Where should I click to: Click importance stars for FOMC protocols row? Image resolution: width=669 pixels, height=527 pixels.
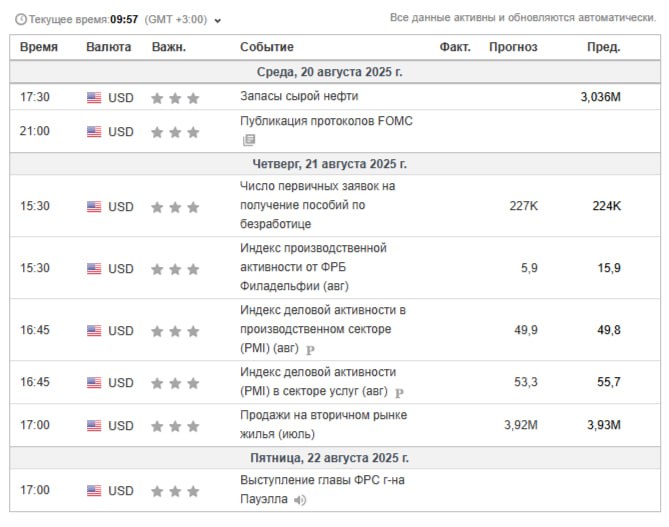tap(175, 132)
